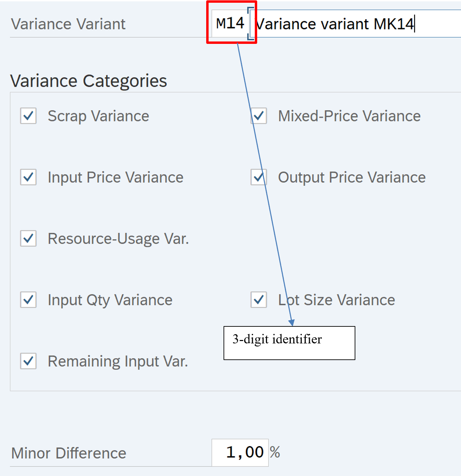This screenshot has height=476, width=461.
Task: Disable the Remaining Input Var. checkbox
Action: 28,361
